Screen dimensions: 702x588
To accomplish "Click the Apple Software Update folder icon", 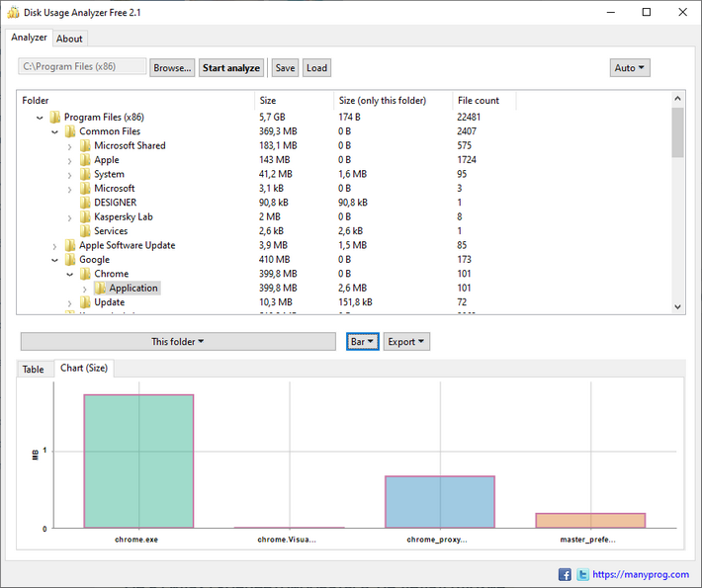I will pos(70,246).
